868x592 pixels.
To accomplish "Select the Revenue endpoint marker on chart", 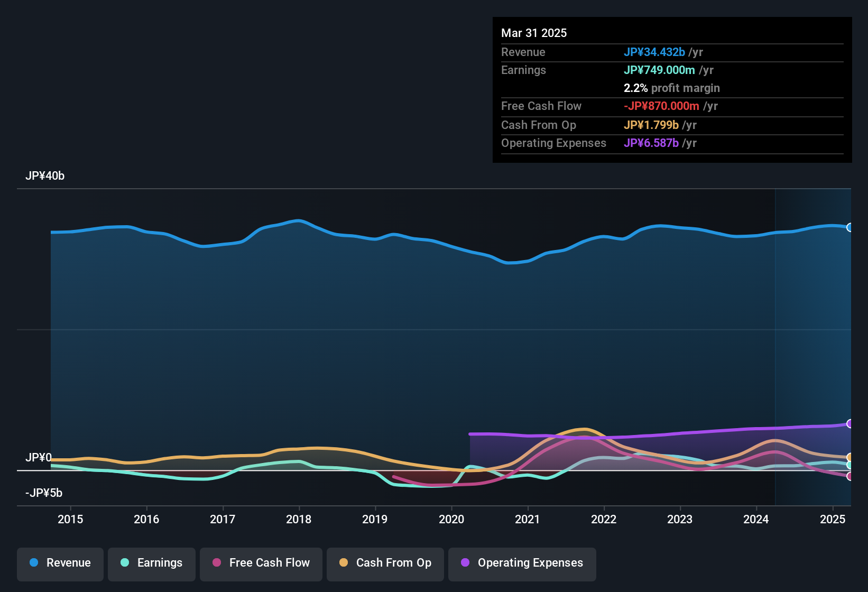I will click(x=850, y=227).
